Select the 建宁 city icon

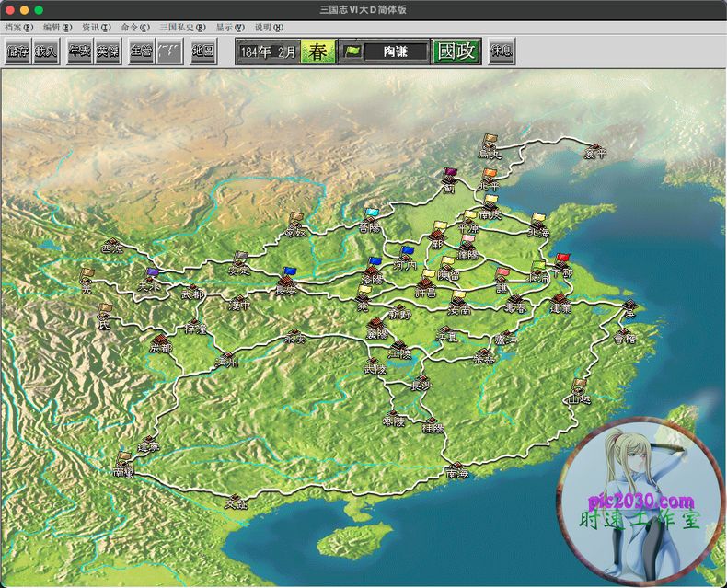148,444
